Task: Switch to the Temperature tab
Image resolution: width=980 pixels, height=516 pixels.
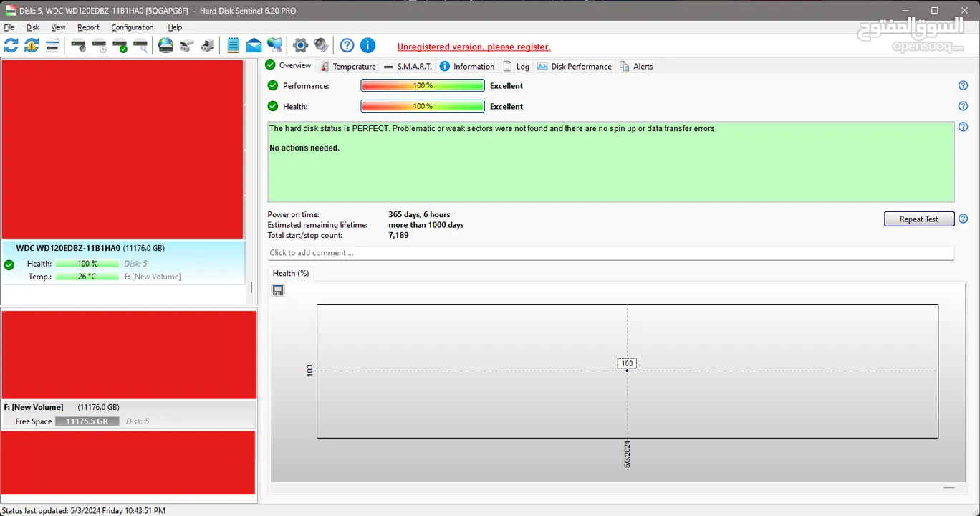Action: [x=348, y=66]
